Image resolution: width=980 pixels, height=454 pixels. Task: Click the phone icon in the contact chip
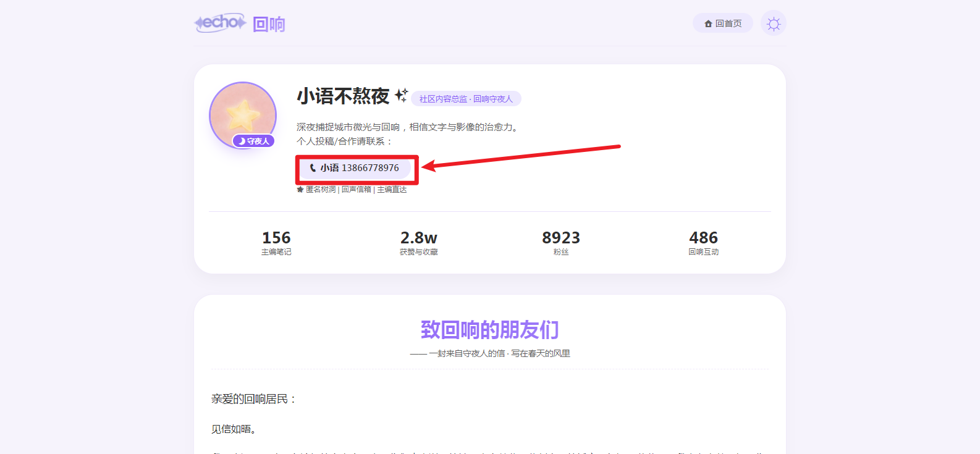[313, 168]
